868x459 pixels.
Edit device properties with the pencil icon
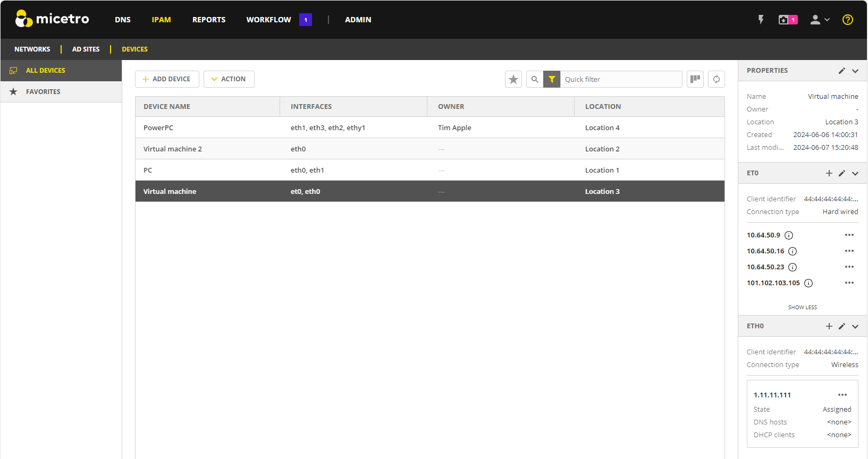tap(841, 71)
